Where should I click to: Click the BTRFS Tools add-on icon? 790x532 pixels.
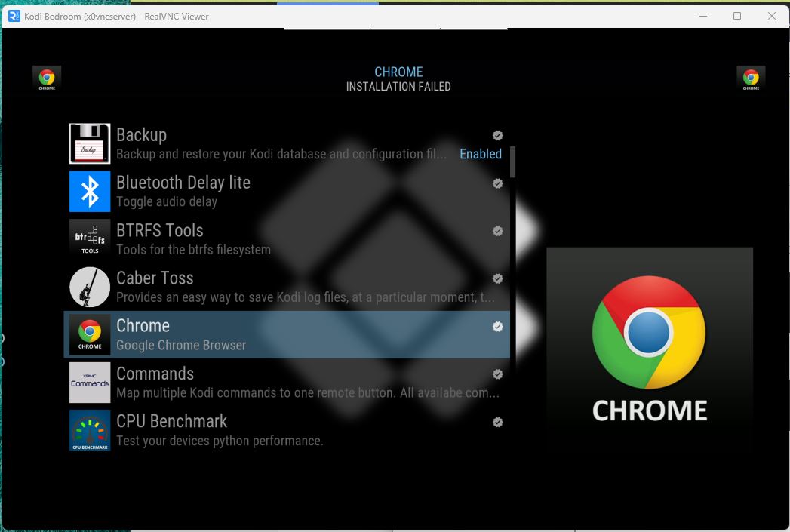(90, 238)
